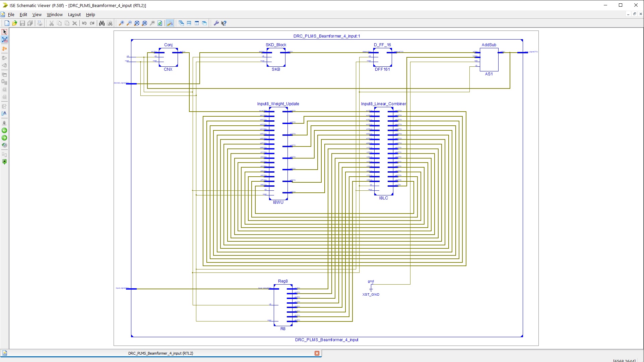
Task: Click the What's This help cursor icon
Action: tap(224, 23)
